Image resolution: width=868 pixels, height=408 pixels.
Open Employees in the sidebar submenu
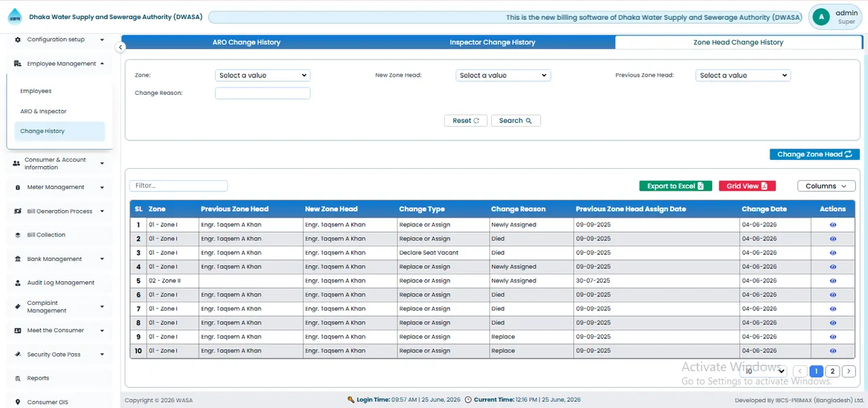tap(36, 91)
